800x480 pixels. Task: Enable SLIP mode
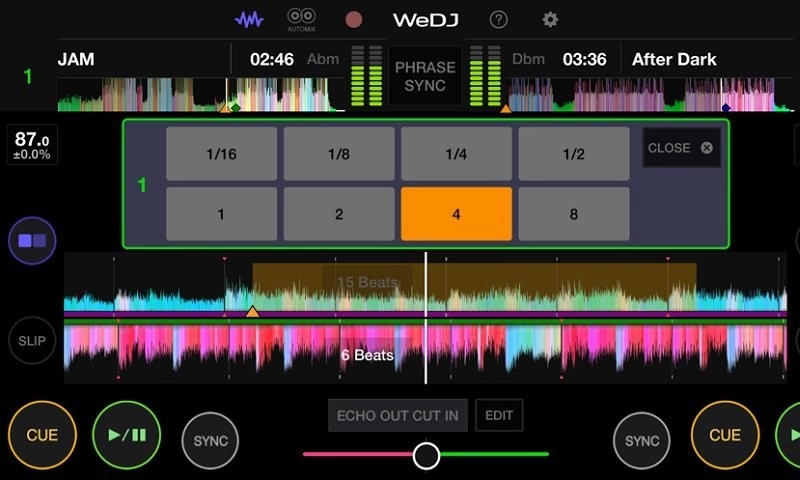pyautogui.click(x=32, y=341)
